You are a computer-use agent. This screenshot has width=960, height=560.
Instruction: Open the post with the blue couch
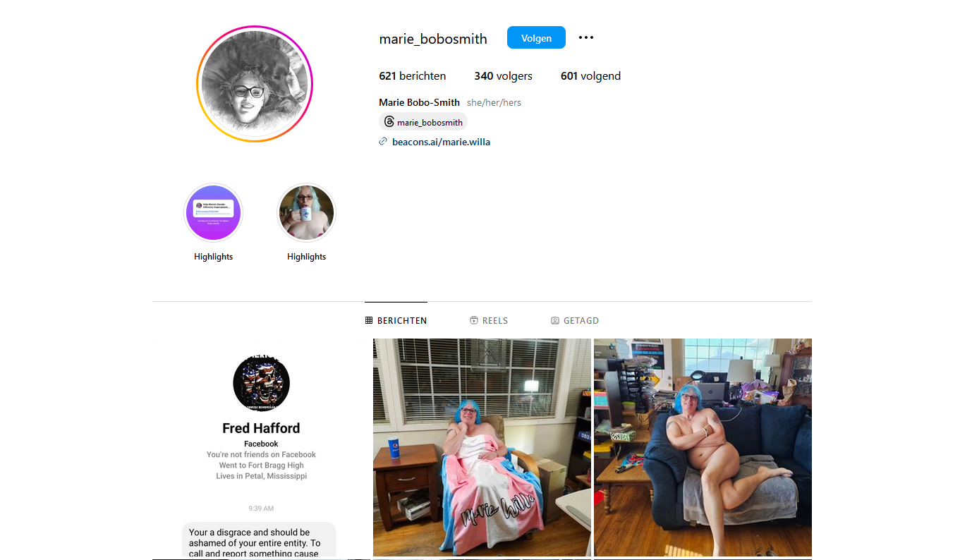pos(703,448)
